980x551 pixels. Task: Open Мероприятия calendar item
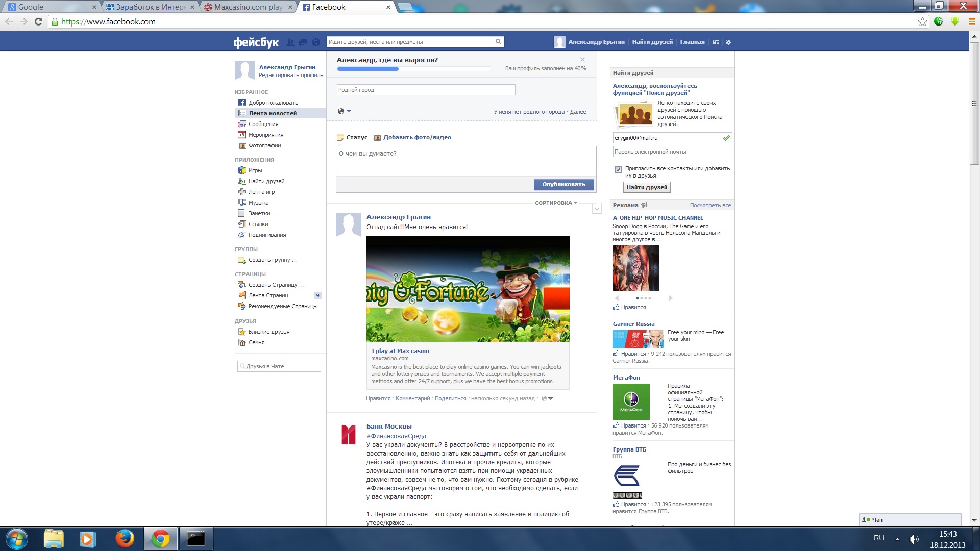265,135
